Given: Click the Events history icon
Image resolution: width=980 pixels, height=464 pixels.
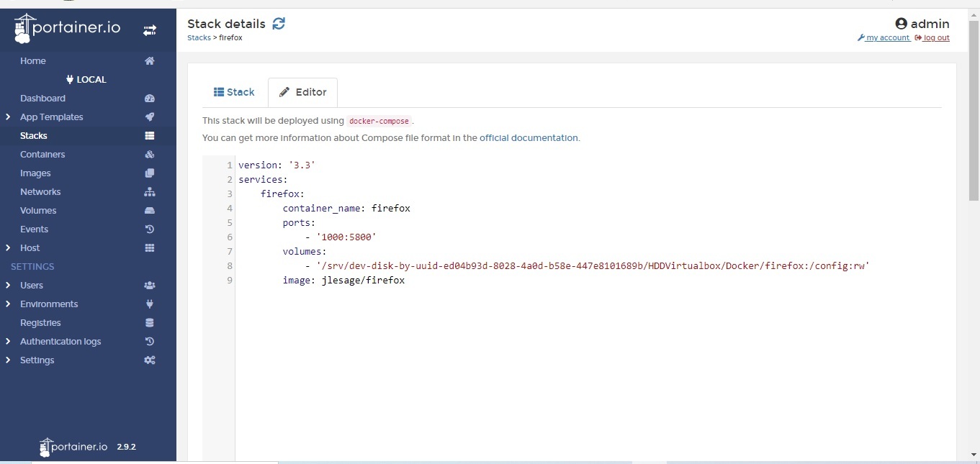Looking at the screenshot, I should 150,229.
